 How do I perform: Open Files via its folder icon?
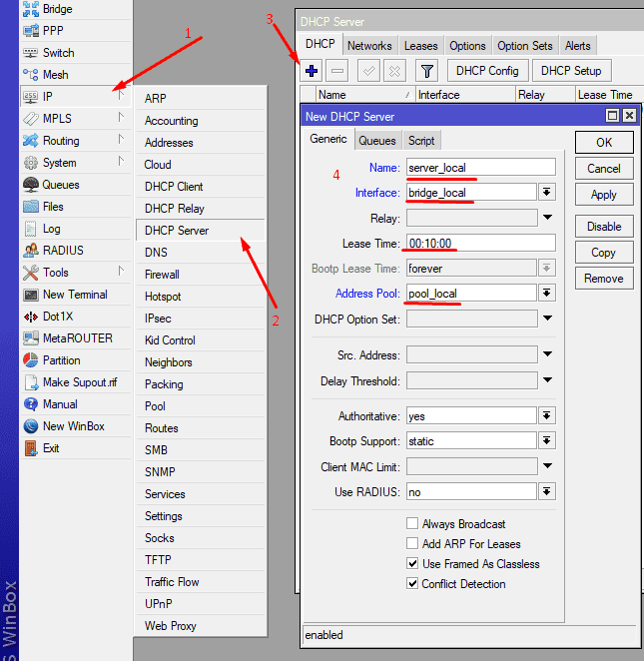(x=30, y=207)
